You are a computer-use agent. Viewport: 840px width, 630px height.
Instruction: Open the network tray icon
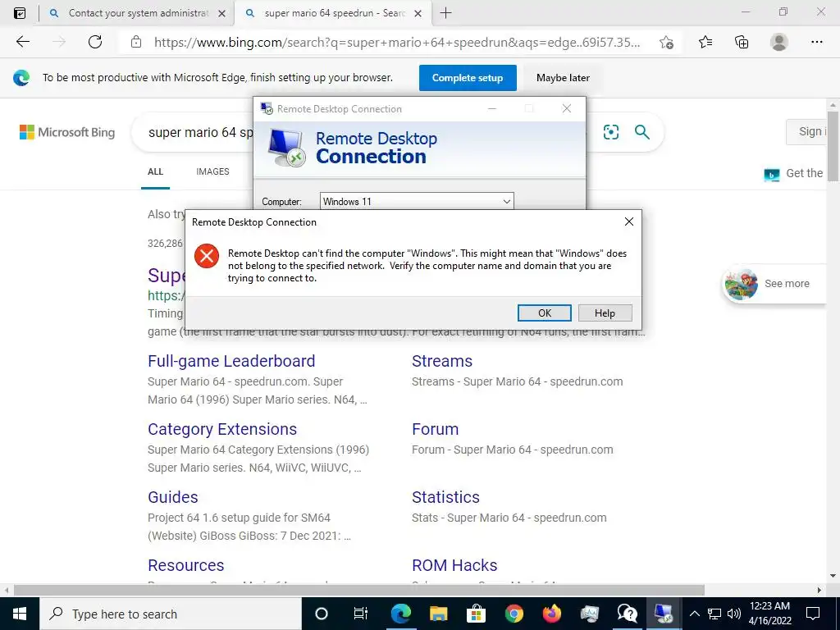click(714, 614)
